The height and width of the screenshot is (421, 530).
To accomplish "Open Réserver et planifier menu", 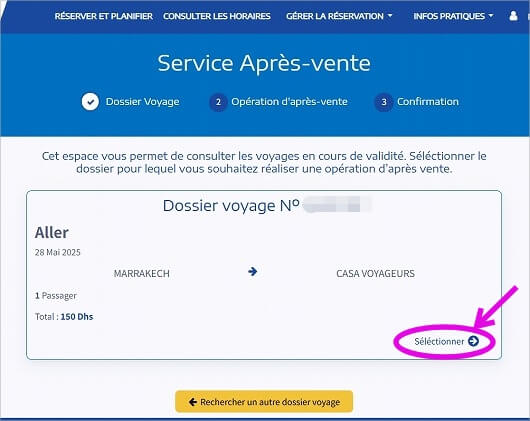I will pos(103,16).
